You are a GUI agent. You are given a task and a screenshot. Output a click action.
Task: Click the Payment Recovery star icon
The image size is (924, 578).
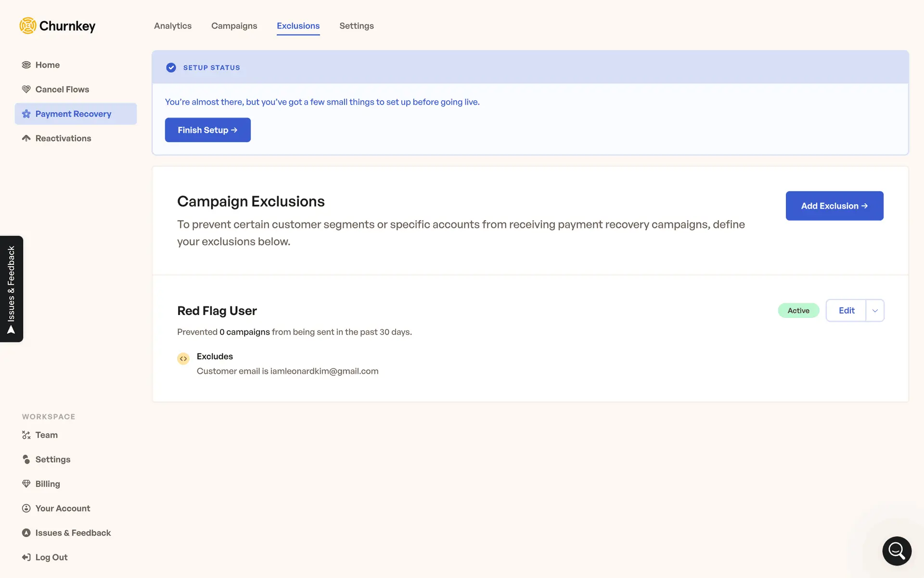(26, 114)
